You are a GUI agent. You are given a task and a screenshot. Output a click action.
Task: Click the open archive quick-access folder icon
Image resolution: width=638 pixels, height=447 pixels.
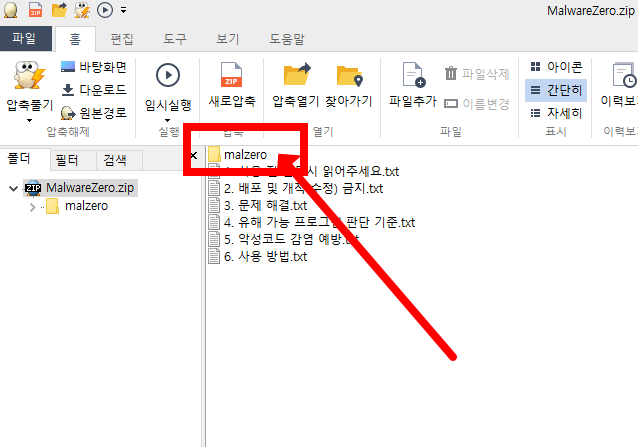point(59,10)
